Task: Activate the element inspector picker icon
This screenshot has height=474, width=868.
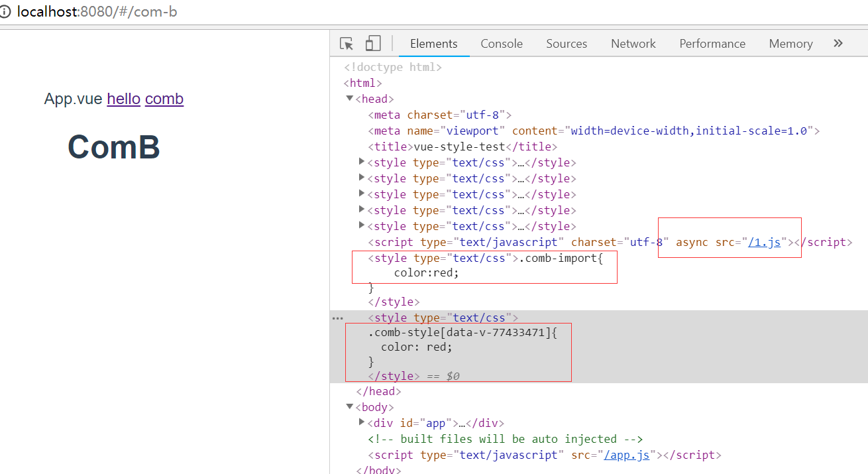Action: (x=347, y=44)
